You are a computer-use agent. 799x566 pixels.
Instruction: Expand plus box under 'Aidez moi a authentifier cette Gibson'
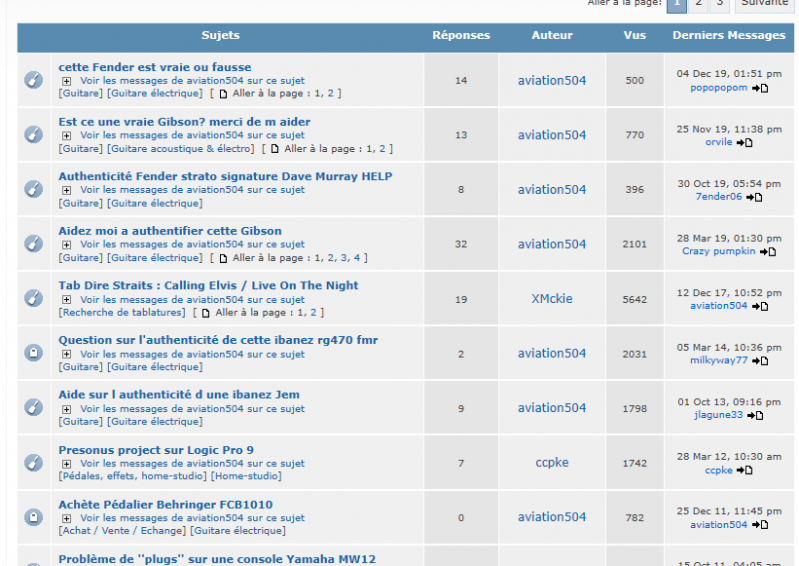point(67,245)
